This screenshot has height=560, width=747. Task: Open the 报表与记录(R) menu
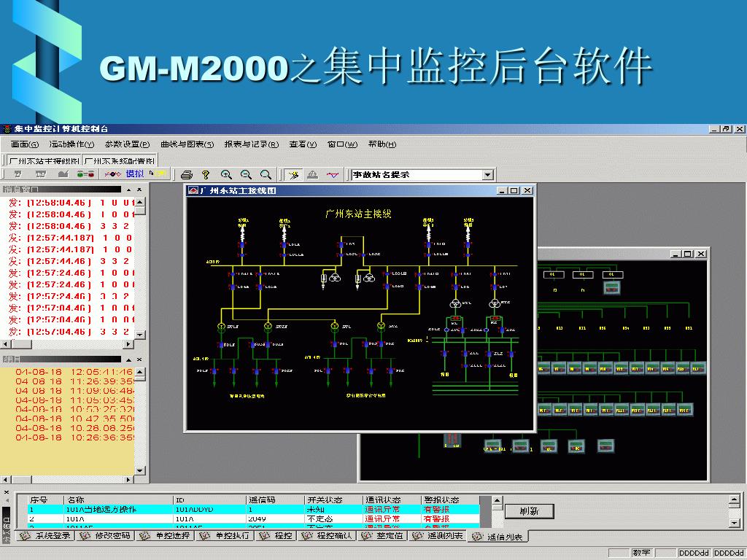(x=251, y=144)
